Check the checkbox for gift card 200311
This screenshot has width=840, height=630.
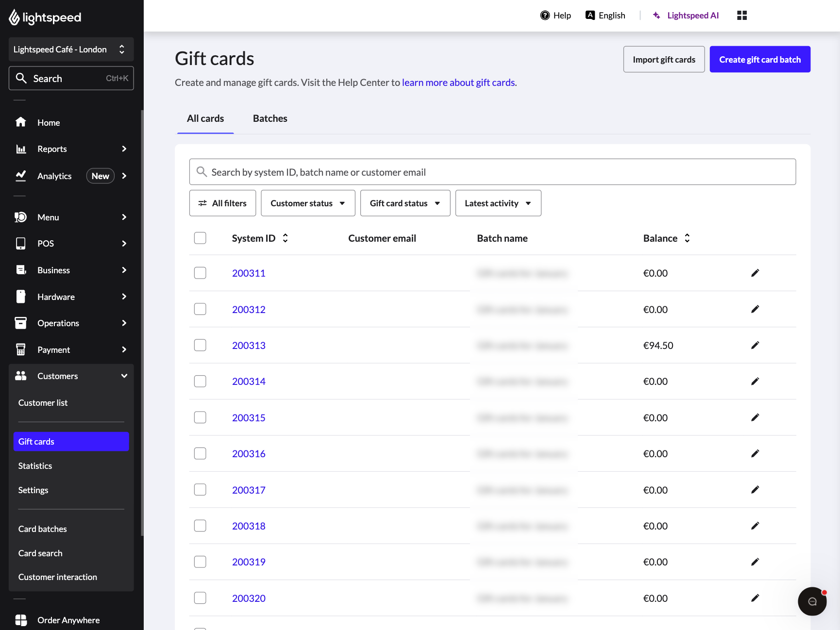(200, 273)
